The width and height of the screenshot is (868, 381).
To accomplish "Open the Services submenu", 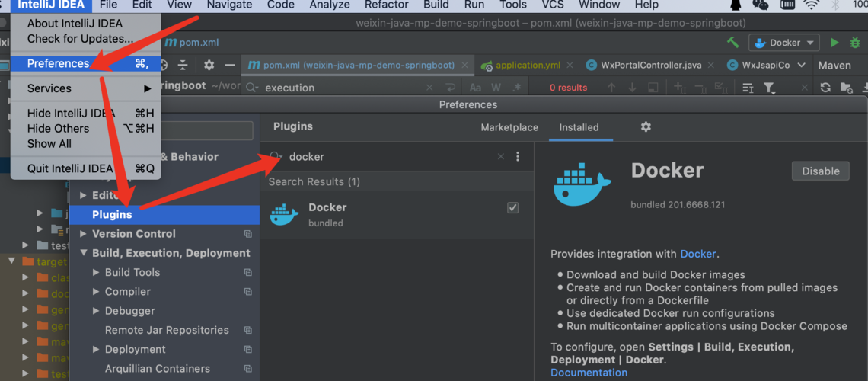I will (86, 88).
